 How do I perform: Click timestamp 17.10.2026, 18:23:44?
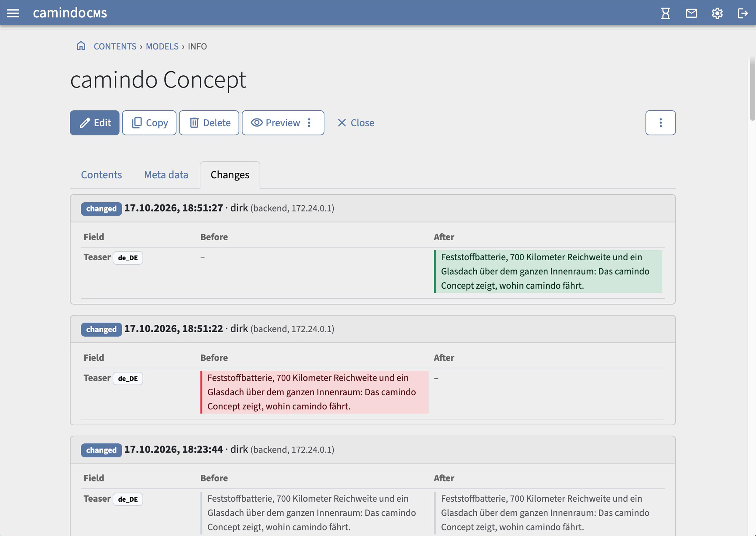[x=173, y=449]
